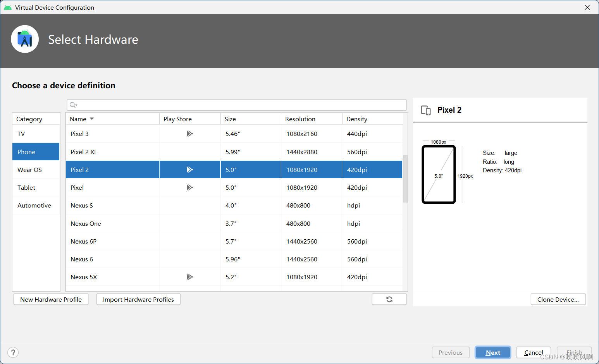Click the Play Store column header
The image size is (599, 364).
190,119
